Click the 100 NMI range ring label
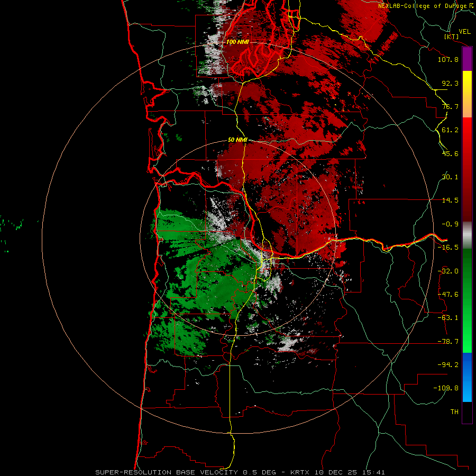 pos(237,42)
